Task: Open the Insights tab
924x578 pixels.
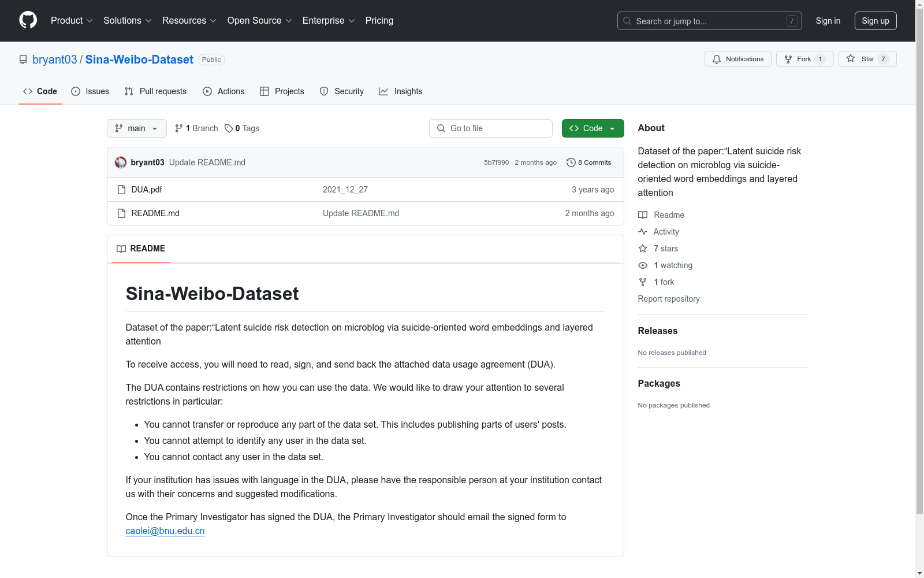Action: coord(401,91)
